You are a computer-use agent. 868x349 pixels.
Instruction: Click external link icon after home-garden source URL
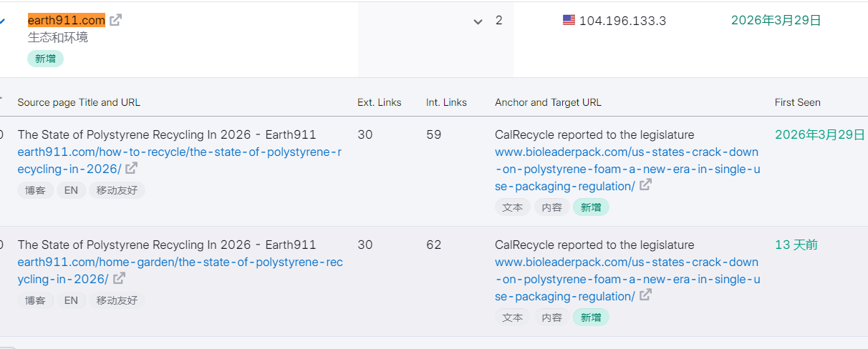coord(119,279)
